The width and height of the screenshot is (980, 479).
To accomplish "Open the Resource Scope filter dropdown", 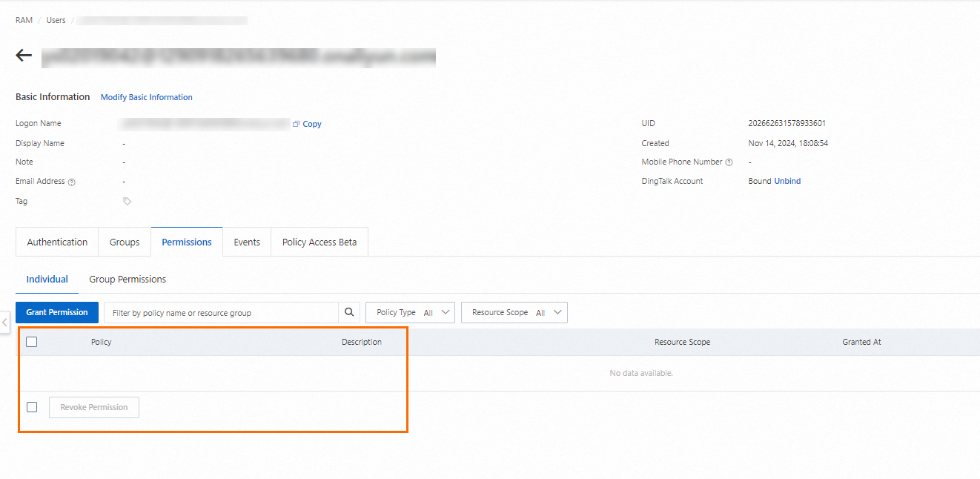I will [x=514, y=312].
